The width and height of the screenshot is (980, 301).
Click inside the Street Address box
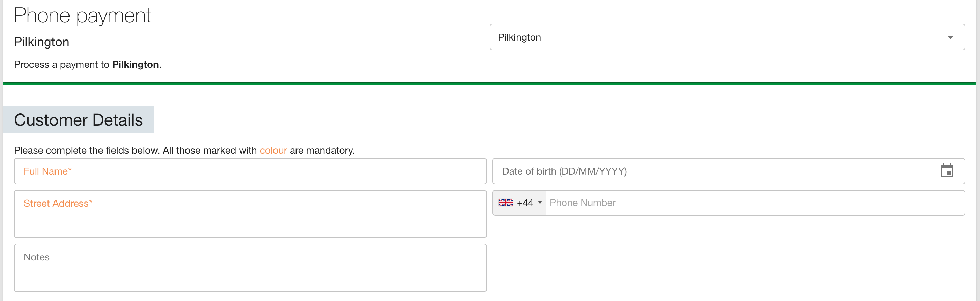click(x=250, y=214)
